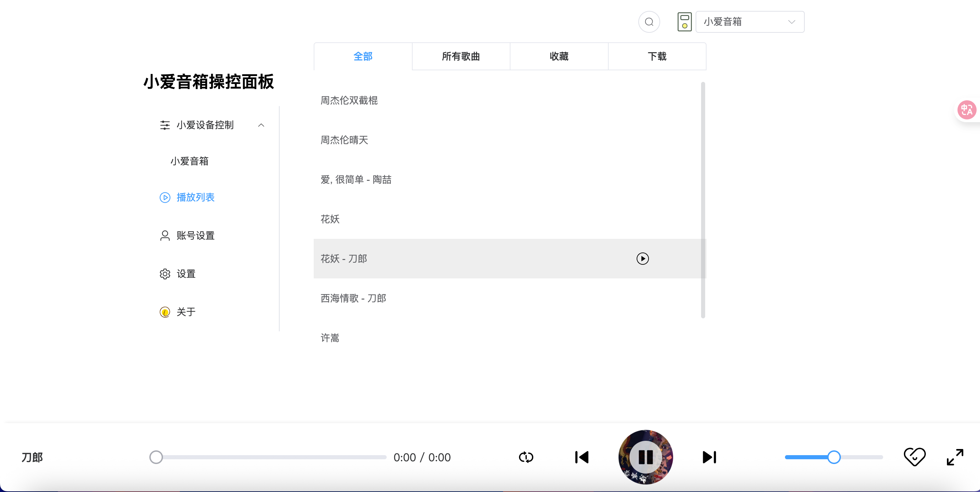The height and width of the screenshot is (492, 980).
Task: Skip to the previous track
Action: pos(582,457)
